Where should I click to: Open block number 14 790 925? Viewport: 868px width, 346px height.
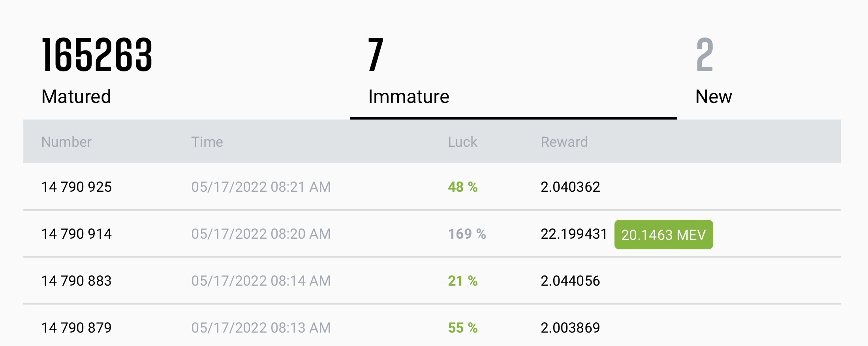pyautogui.click(x=77, y=187)
